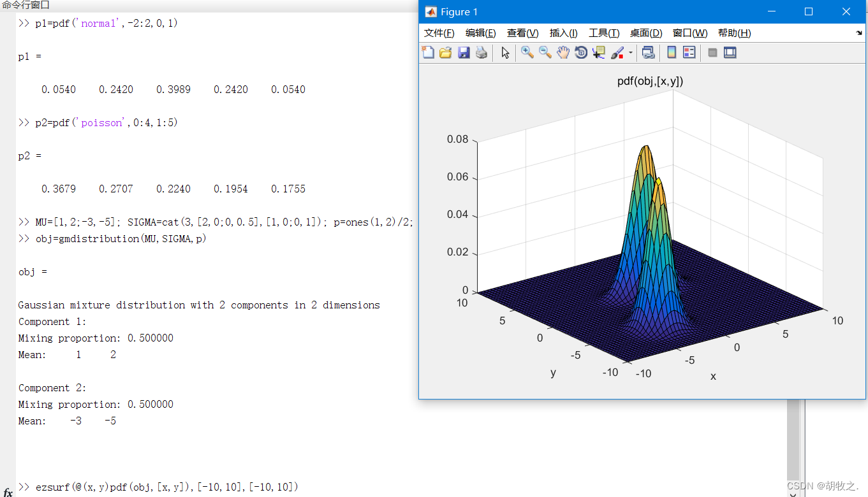868x497 pixels.
Task: Click the Hide Plot Tools icon
Action: 712,53
